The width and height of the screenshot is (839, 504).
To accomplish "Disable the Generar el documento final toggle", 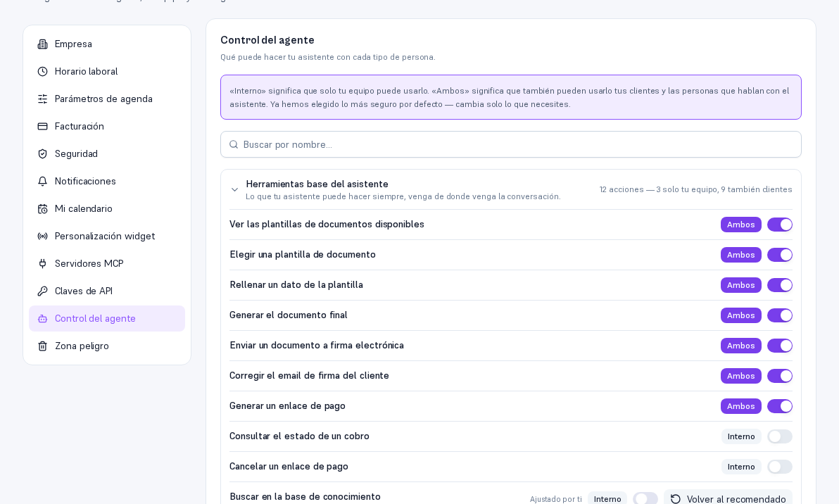I will click(780, 315).
